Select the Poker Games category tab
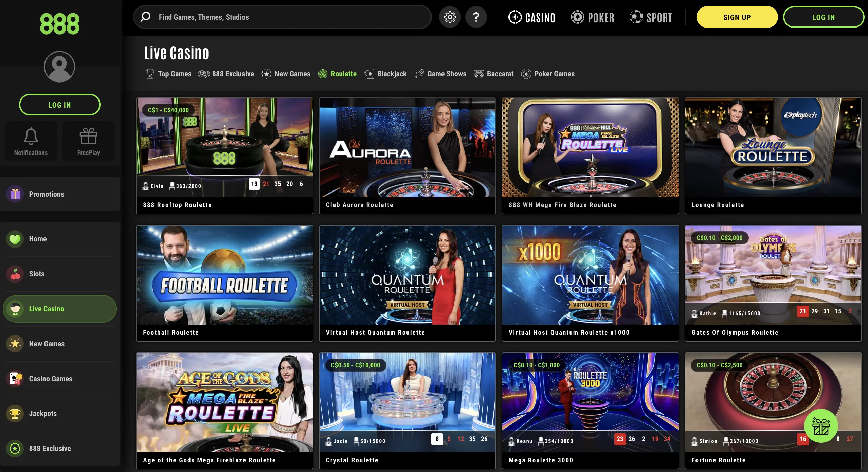 click(548, 74)
